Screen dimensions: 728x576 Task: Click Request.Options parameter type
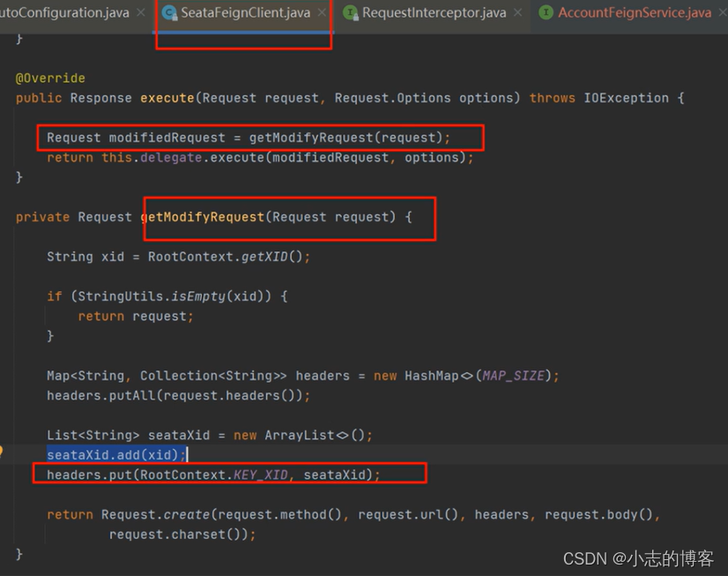tap(392, 98)
